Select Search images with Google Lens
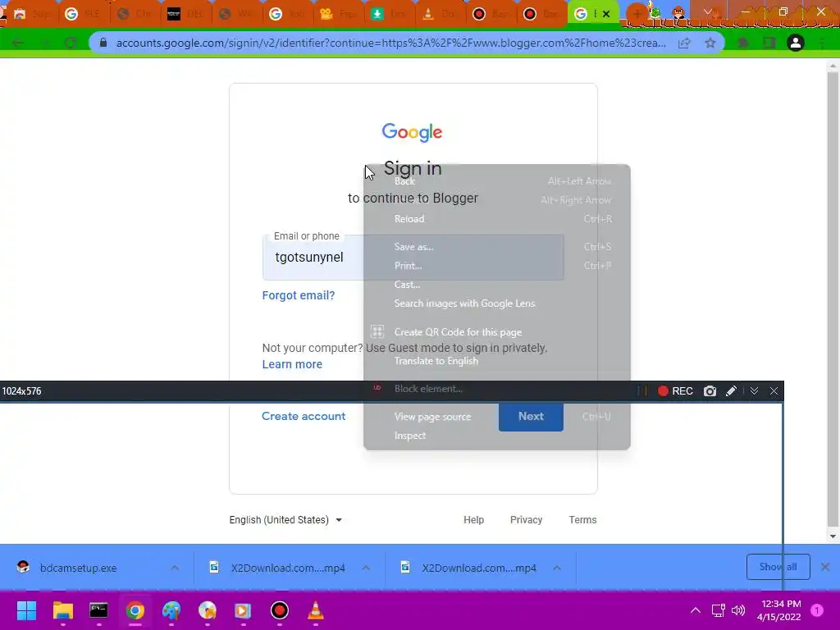This screenshot has width=840, height=630. [x=496, y=304]
